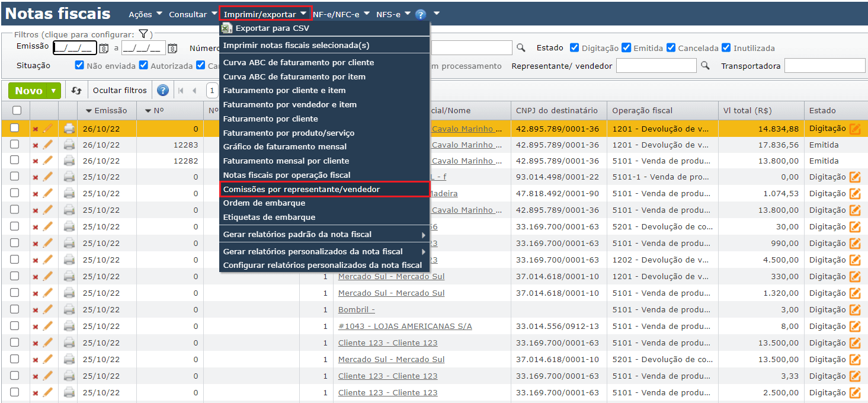The height and width of the screenshot is (403, 868).
Task: Click Representante/vendedor input field
Action: (x=656, y=66)
